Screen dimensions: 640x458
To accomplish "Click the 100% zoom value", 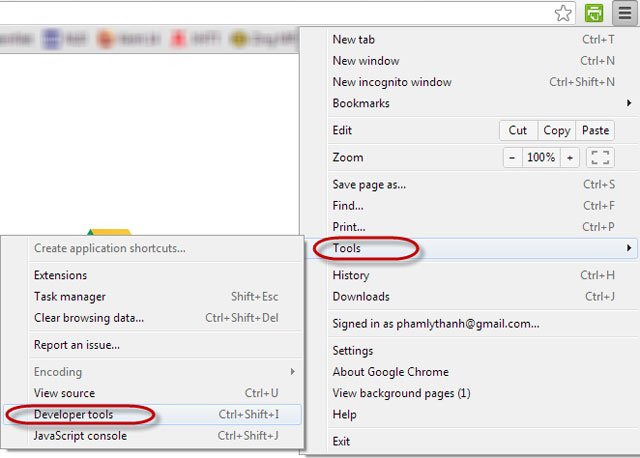I will click(541, 157).
